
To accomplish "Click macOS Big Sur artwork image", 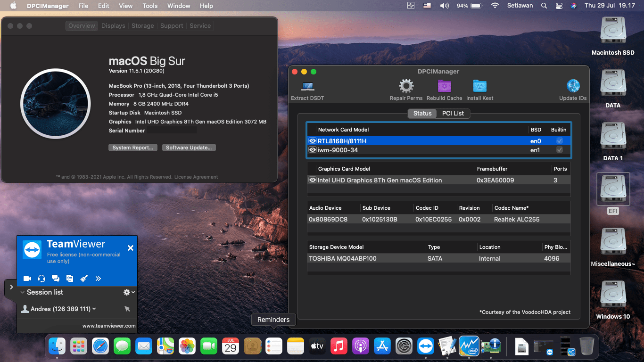I will (55, 104).
